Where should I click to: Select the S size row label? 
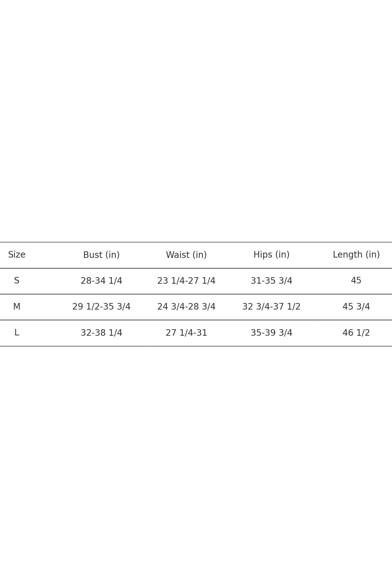17,281
